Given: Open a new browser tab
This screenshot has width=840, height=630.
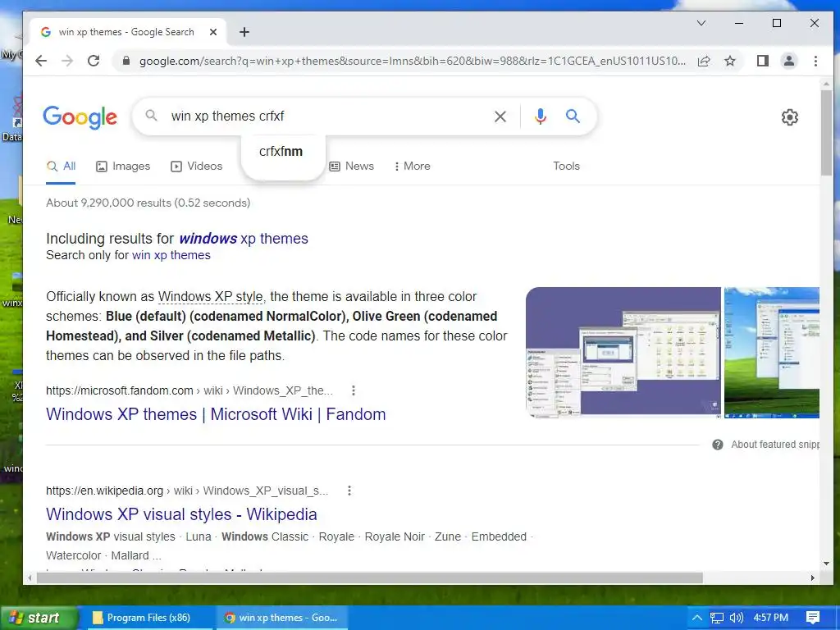Looking at the screenshot, I should pyautogui.click(x=244, y=32).
